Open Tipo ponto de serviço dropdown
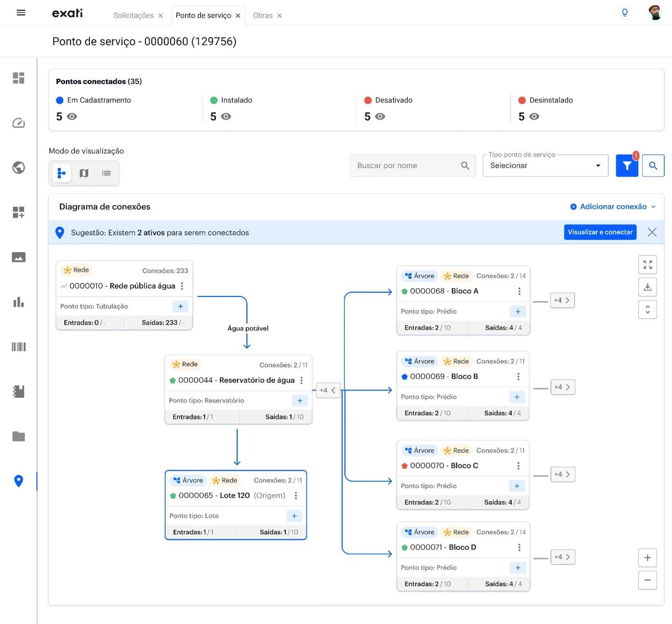The height and width of the screenshot is (624, 672). [545, 165]
